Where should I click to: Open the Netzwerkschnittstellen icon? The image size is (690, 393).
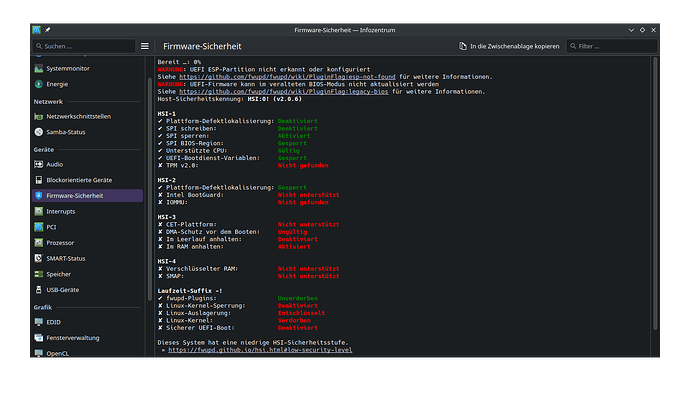pos(39,117)
